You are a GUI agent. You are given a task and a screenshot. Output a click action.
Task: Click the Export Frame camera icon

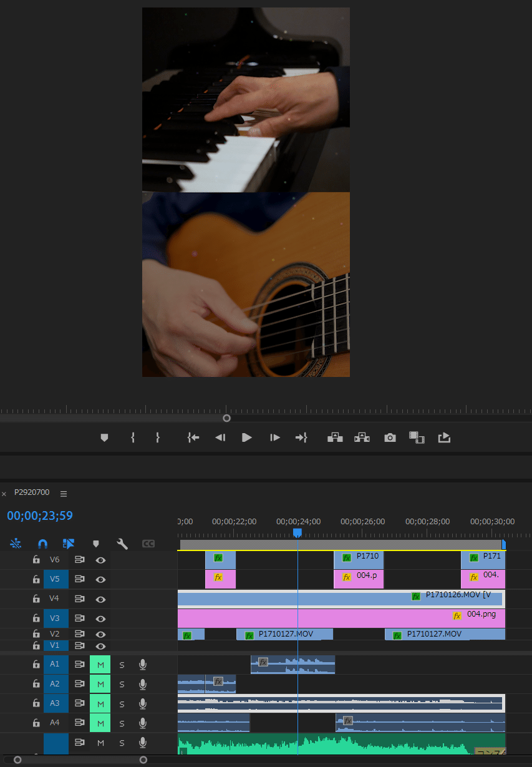tap(390, 437)
